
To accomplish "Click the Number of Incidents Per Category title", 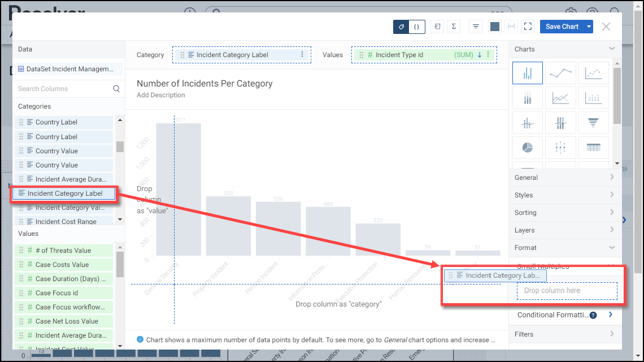I will tap(204, 84).
